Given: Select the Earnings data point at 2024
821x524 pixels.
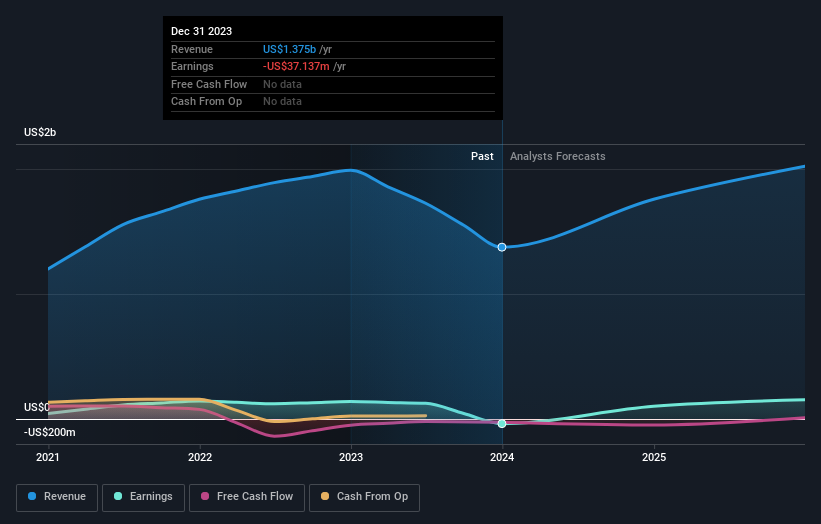Looking at the screenshot, I should point(502,423).
